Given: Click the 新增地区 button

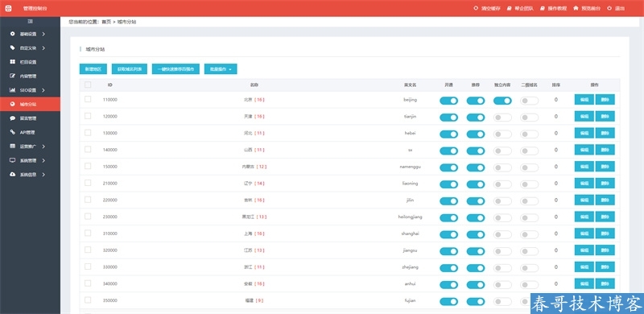Looking at the screenshot, I should tap(93, 69).
